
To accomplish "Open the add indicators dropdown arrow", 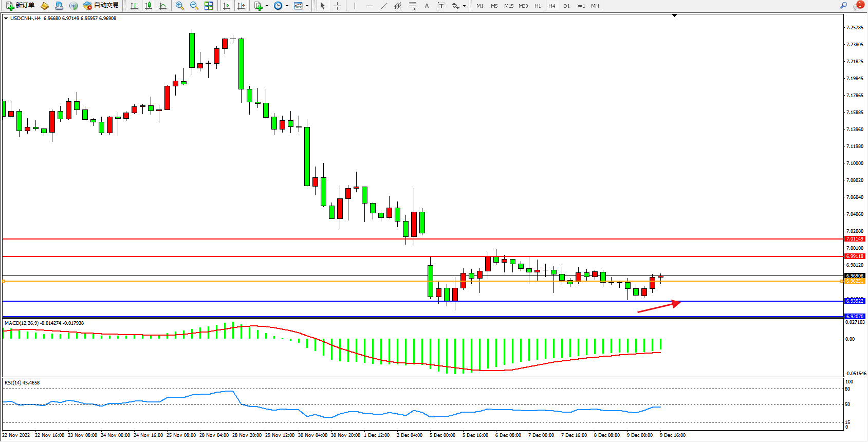I will pyautogui.click(x=267, y=6).
